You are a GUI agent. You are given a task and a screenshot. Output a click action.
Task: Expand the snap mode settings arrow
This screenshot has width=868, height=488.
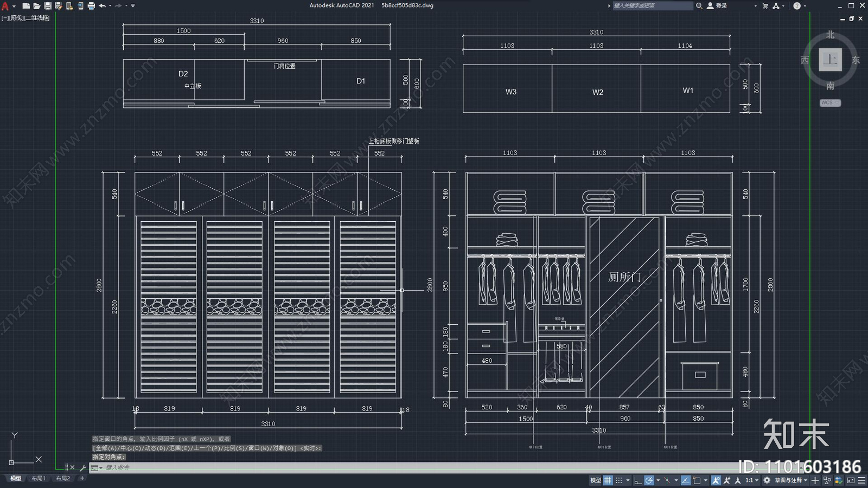(x=628, y=480)
